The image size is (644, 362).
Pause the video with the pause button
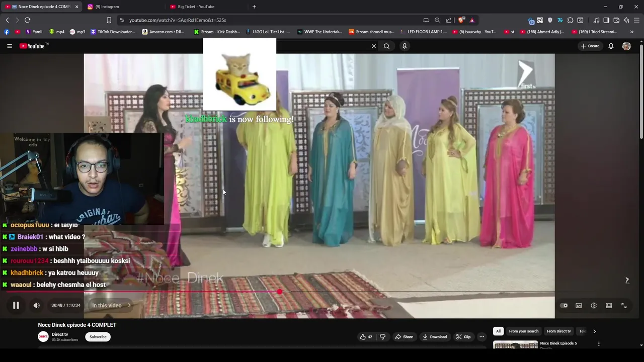point(16,305)
